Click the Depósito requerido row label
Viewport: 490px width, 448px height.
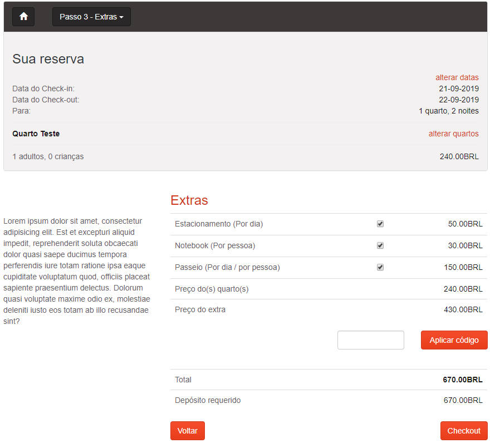208,400
